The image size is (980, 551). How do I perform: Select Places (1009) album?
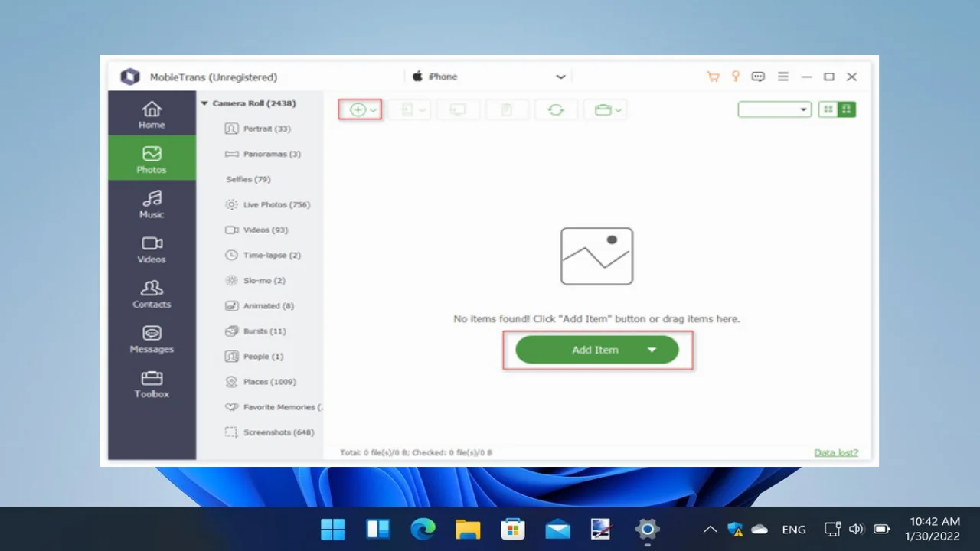(260, 382)
